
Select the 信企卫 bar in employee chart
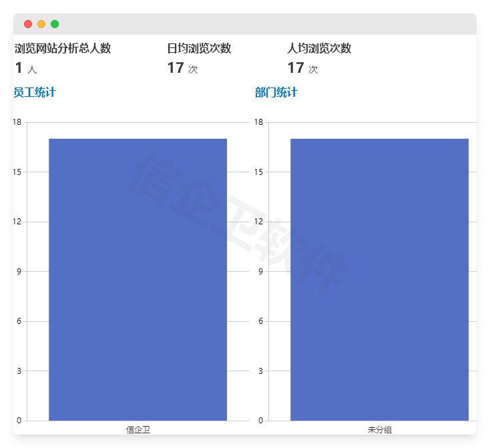tap(138, 279)
